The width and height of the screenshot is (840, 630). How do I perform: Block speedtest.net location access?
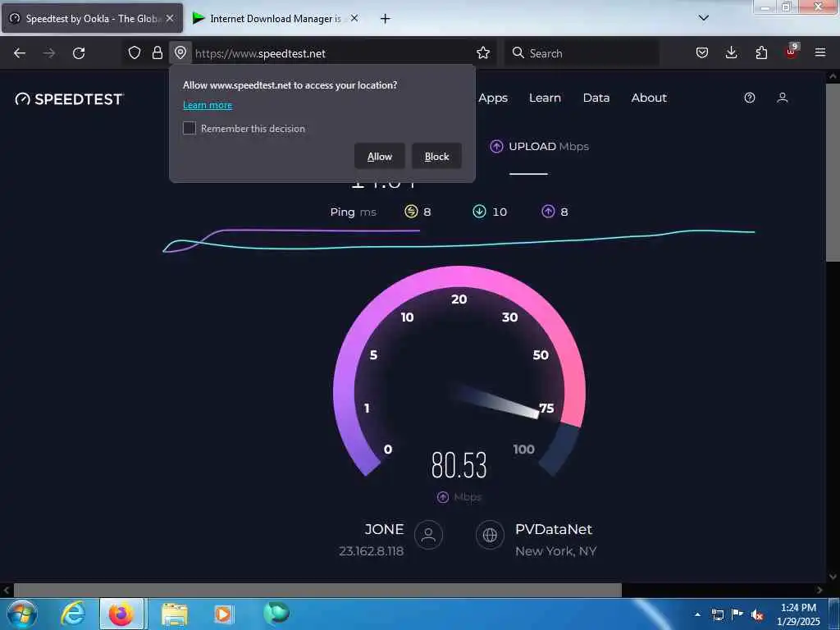point(436,157)
